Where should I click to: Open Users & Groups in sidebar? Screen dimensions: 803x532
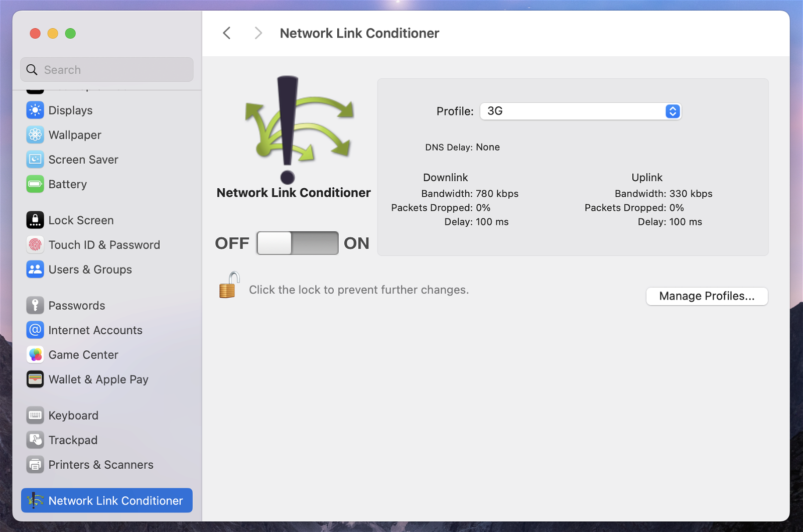point(90,270)
